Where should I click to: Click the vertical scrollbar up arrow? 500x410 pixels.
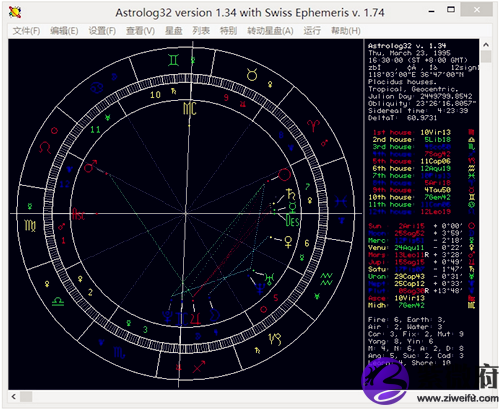tap(486, 45)
